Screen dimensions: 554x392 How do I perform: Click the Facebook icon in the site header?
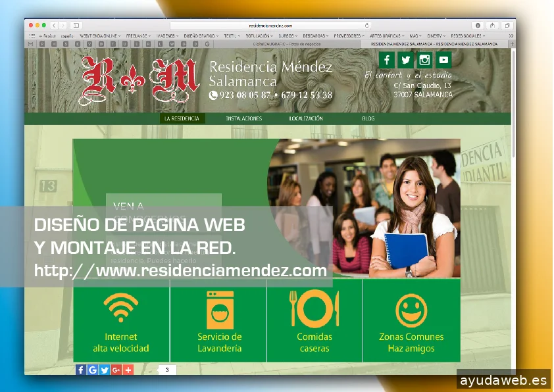pyautogui.click(x=386, y=61)
